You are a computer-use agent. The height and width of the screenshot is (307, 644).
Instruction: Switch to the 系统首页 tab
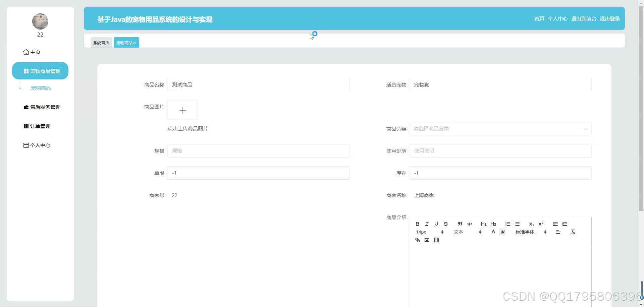point(101,43)
